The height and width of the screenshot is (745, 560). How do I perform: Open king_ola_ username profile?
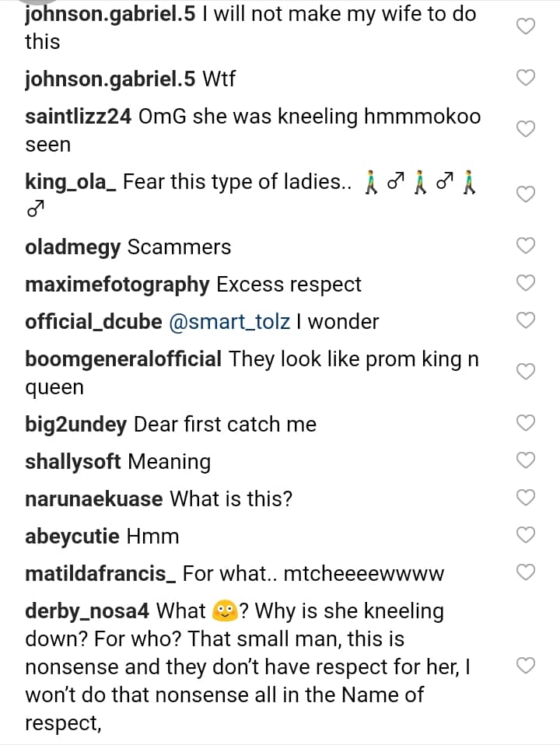[71, 183]
